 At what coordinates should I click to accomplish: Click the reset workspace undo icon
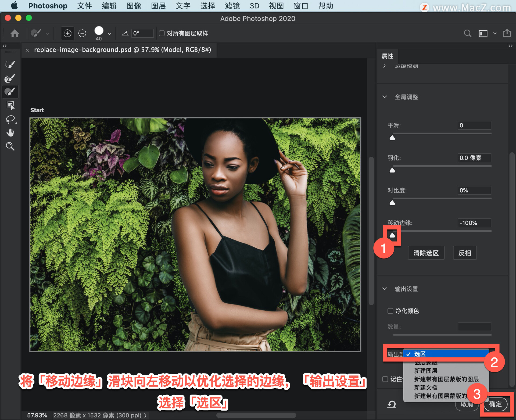click(392, 404)
